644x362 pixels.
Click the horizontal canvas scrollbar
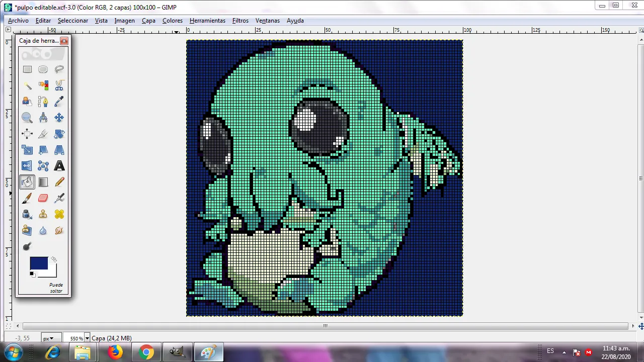tap(325, 326)
